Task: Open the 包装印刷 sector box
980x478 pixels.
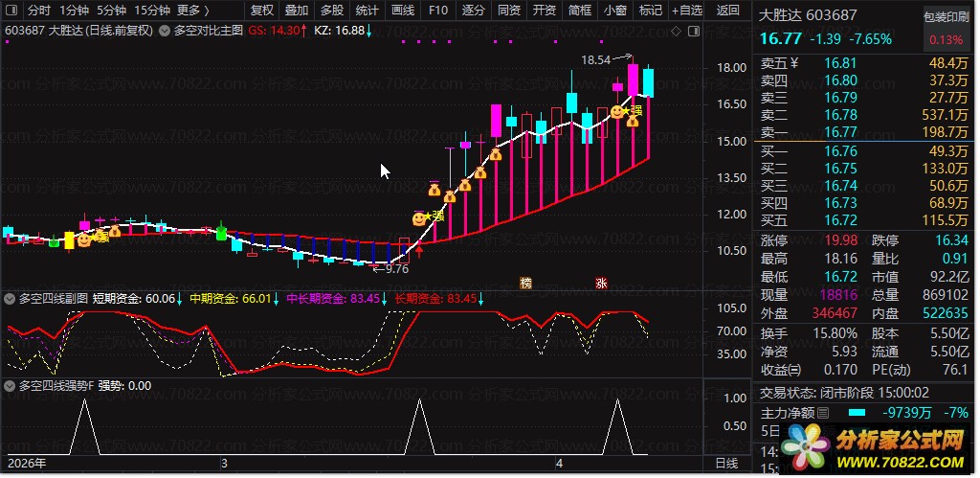Action: coord(947,29)
